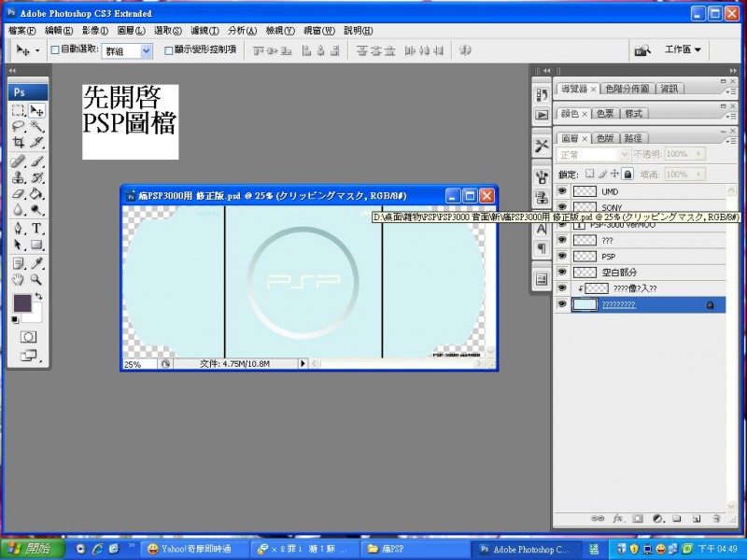Image resolution: width=747 pixels, height=560 pixels.
Task: Select the Type tool
Action: tap(36, 229)
